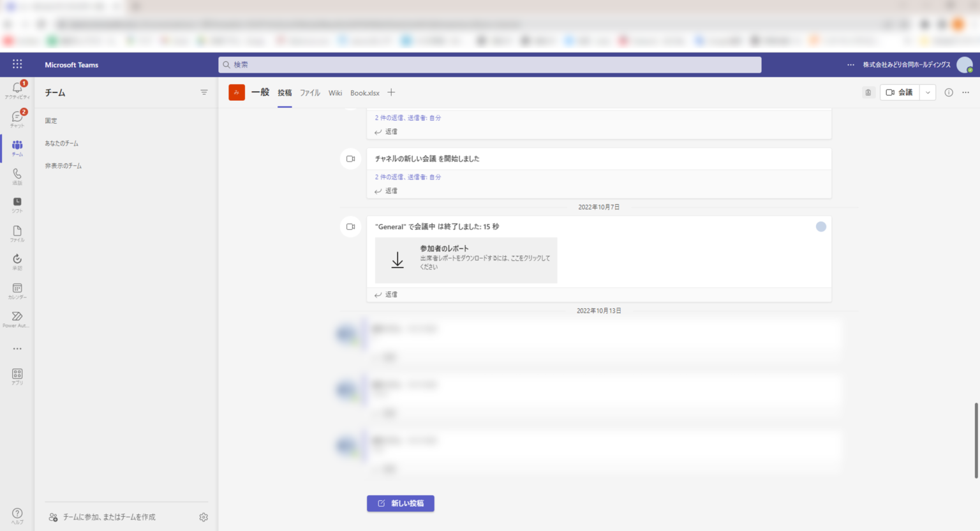Viewport: 980px width, 531px height.
Task: Click 新しい投稿 button
Action: [401, 504]
